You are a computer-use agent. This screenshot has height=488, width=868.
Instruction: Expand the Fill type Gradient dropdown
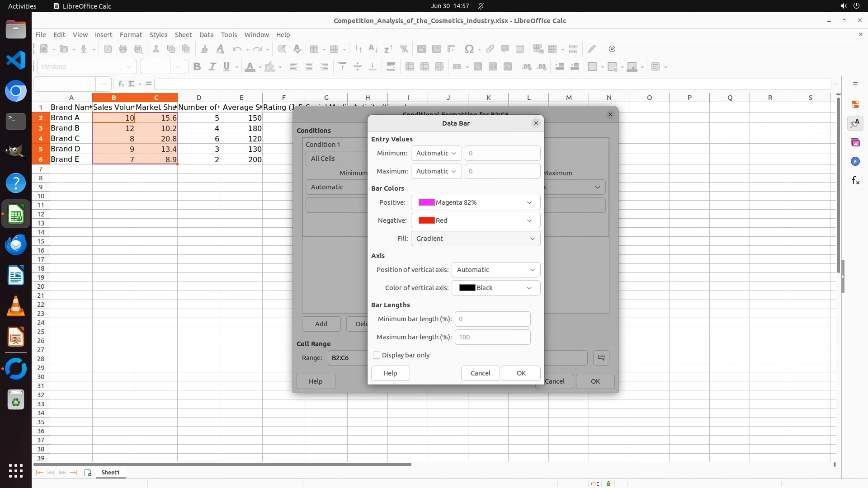tap(475, 239)
